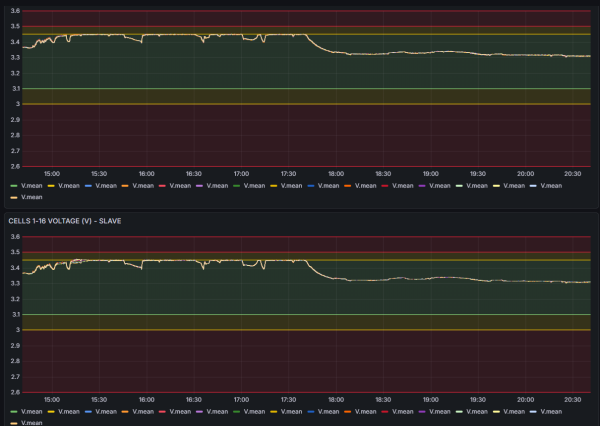This screenshot has width=600, height=426.
Task: Click the dark orange legend swatch in SLAVE panel
Action: 348,411
